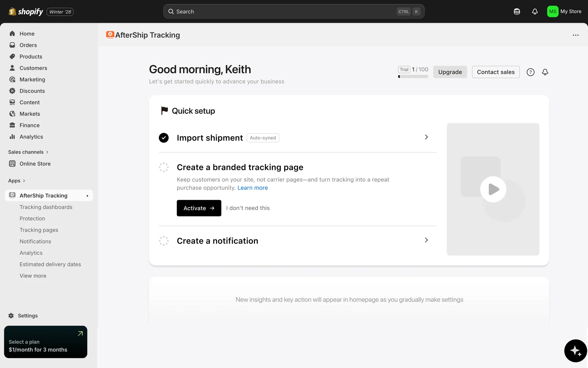The image size is (588, 368).
Task: Click the Orders inbox icon
Action: click(12, 45)
